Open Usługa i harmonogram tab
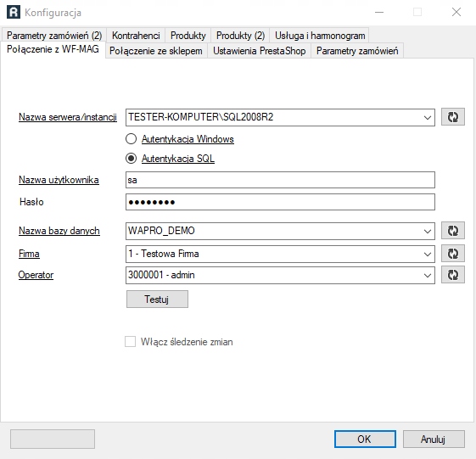The height and width of the screenshot is (459, 476). tap(320, 36)
